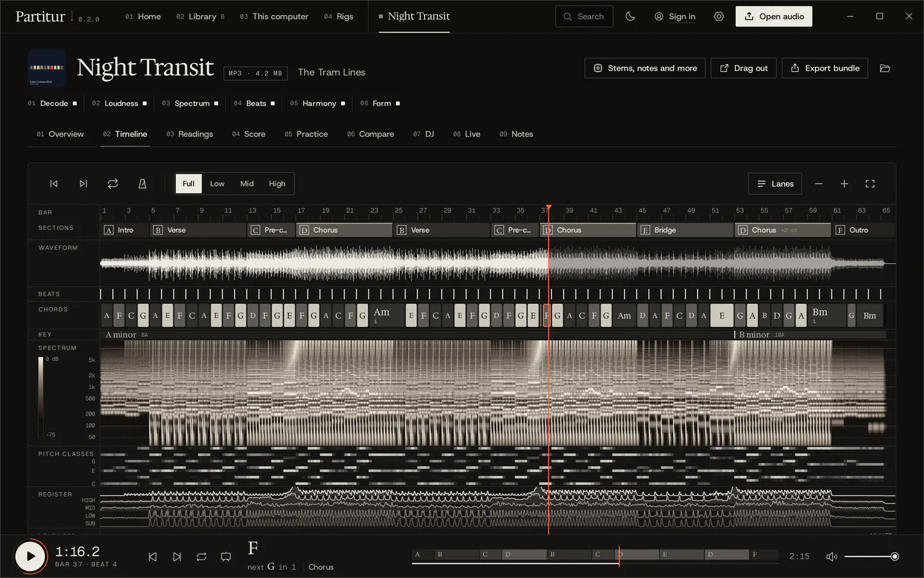924x578 pixels.
Task: Jump to previous bar in transport bar
Action: pos(153,557)
